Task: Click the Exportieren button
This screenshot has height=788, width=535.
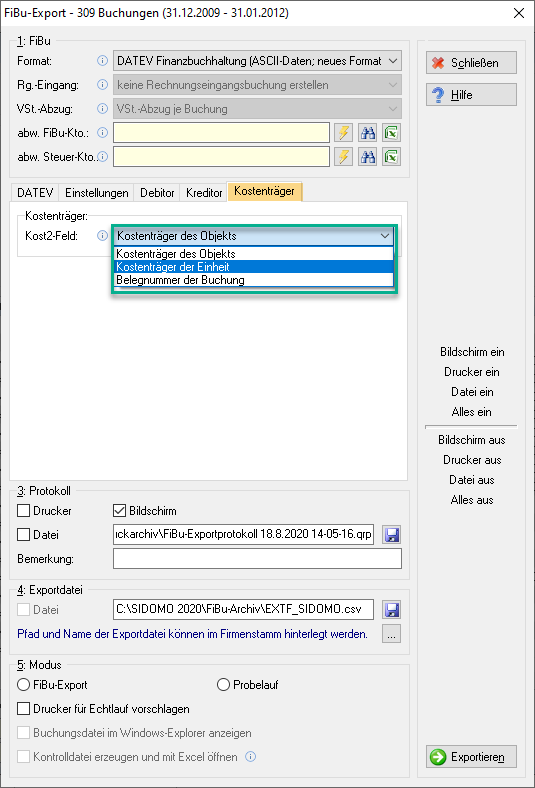Action: [x=471, y=757]
